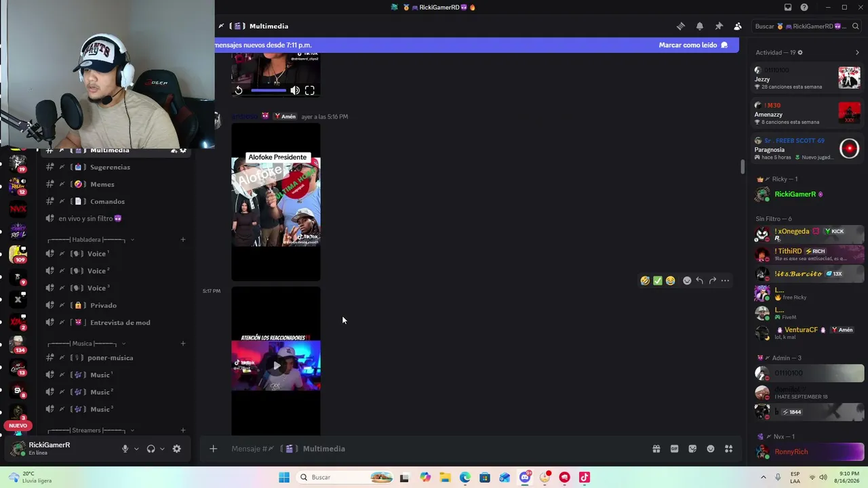Open add reaction picker on message
The width and height of the screenshot is (868, 488).
tap(687, 281)
